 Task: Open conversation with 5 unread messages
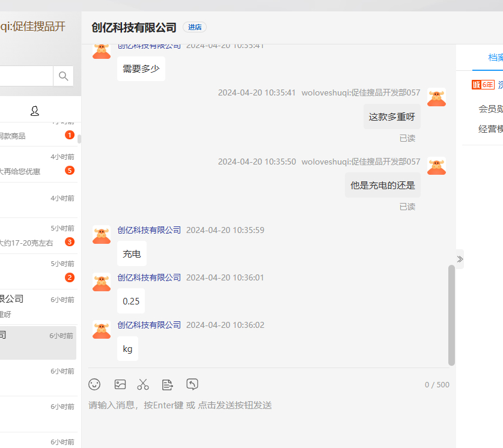(x=36, y=165)
